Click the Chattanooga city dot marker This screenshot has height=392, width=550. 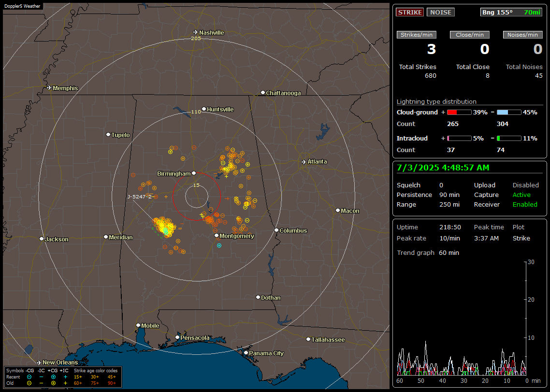tap(263, 93)
